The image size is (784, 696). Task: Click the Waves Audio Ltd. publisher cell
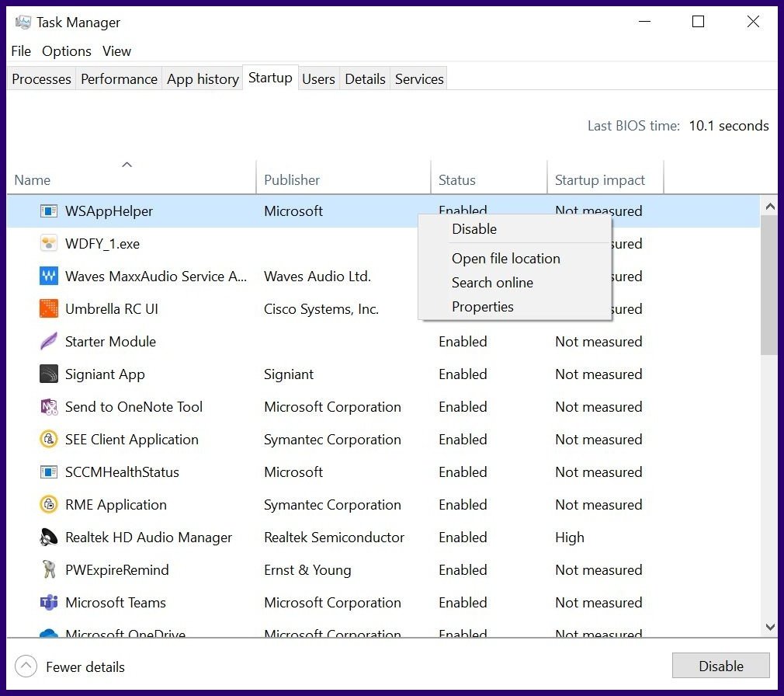coord(317,277)
